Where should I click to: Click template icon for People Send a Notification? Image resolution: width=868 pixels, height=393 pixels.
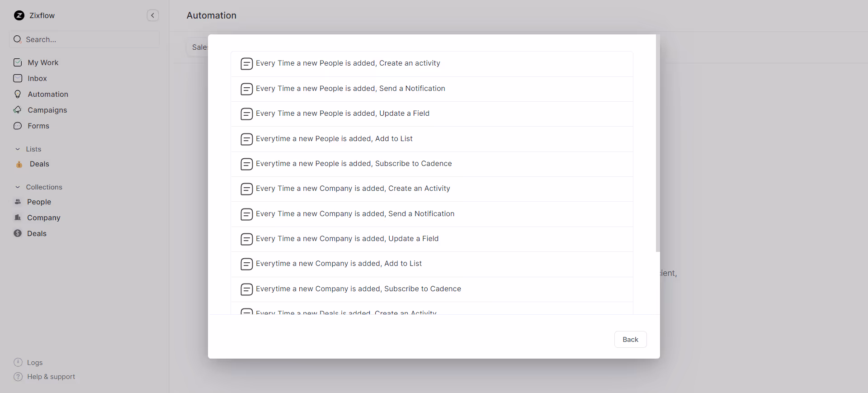[246, 89]
